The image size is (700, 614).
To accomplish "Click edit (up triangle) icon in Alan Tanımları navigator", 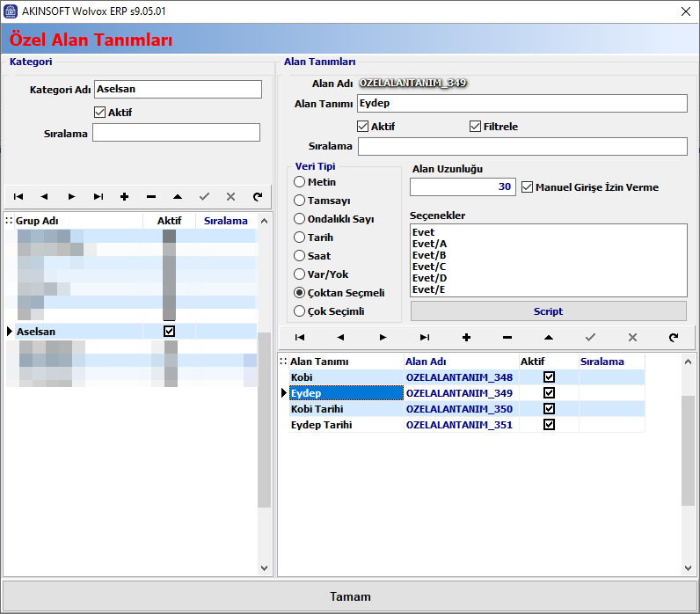I will coord(549,337).
